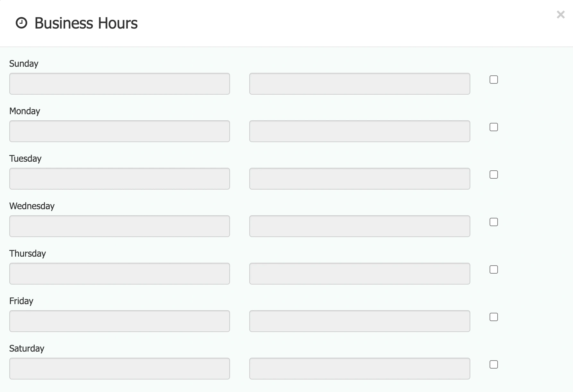Click the Business Hours dialog title

(x=86, y=22)
